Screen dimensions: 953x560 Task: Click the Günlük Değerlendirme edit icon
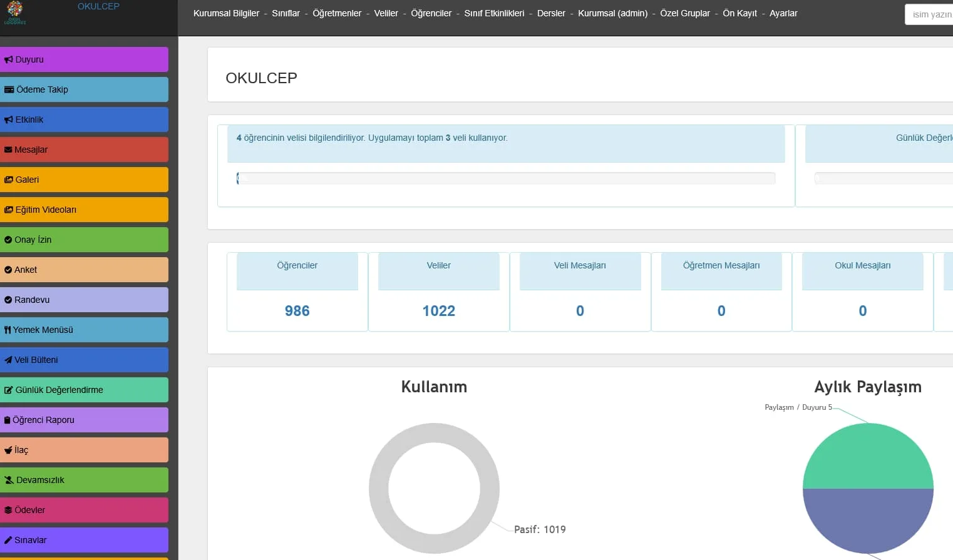[x=9, y=390]
